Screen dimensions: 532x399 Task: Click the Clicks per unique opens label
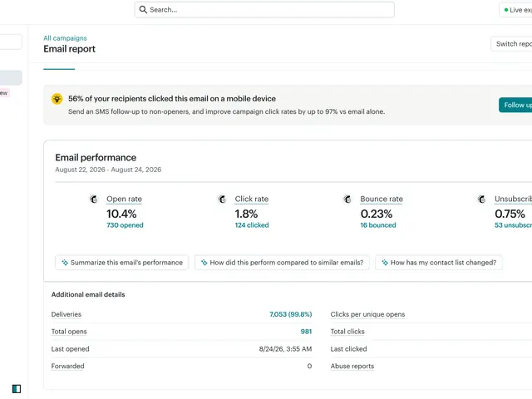point(367,314)
